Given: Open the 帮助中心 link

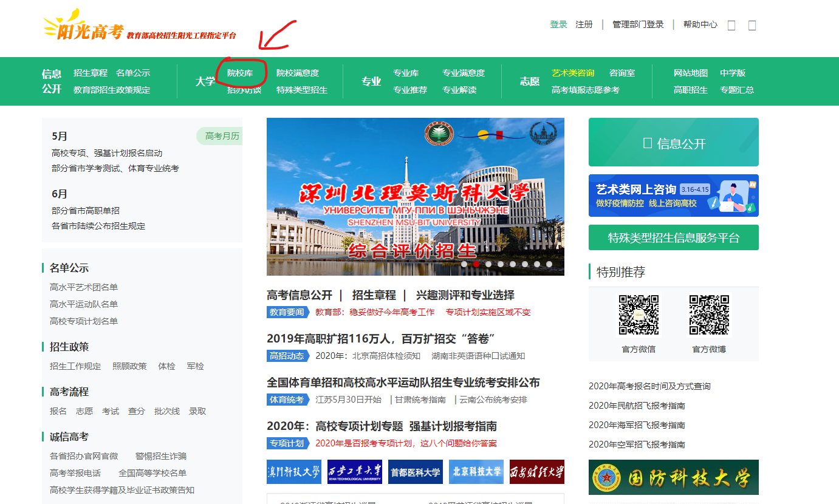Looking at the screenshot, I should [700, 24].
